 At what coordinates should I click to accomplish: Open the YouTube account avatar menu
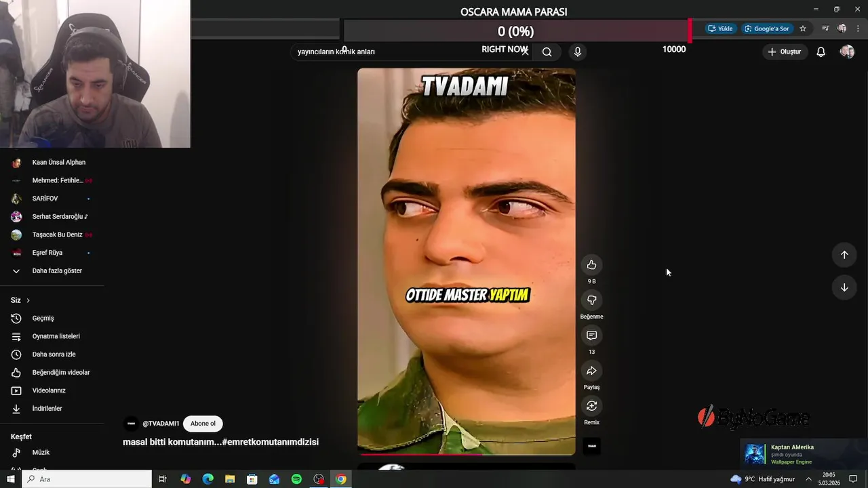pyautogui.click(x=847, y=52)
